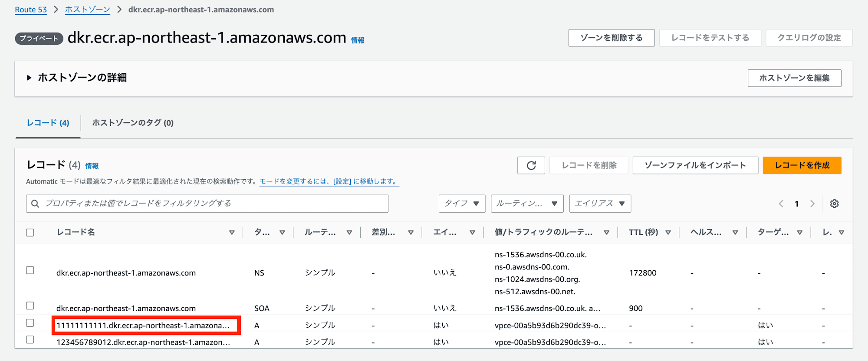Screen dimensions: 868x361
Task: Click vpce value in 123456789012 row
Action: [x=550, y=342]
